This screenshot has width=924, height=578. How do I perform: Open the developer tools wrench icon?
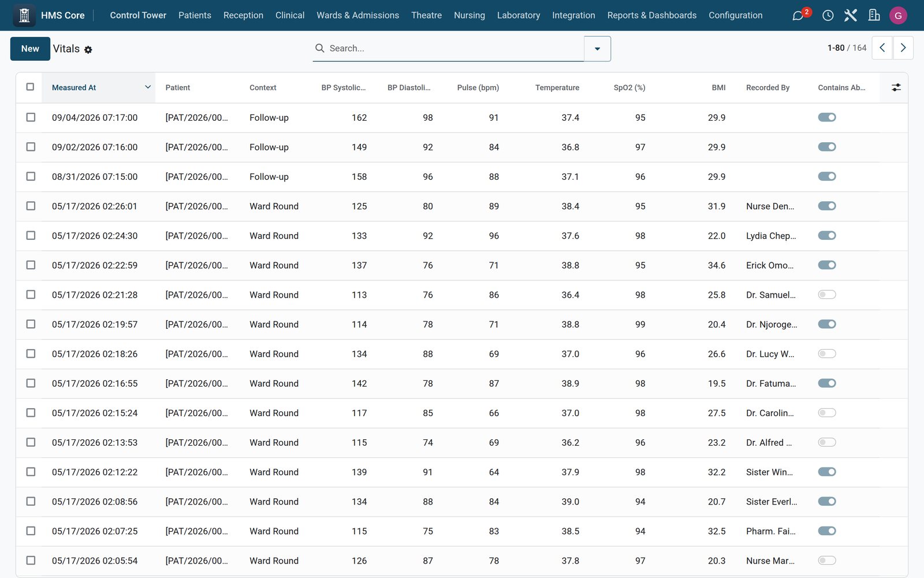point(851,16)
